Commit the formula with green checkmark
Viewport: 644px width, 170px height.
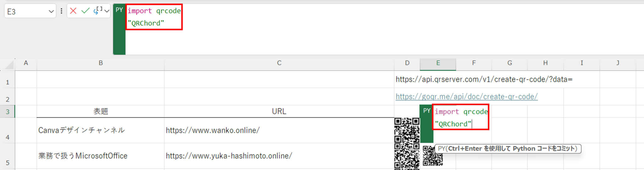[85, 11]
